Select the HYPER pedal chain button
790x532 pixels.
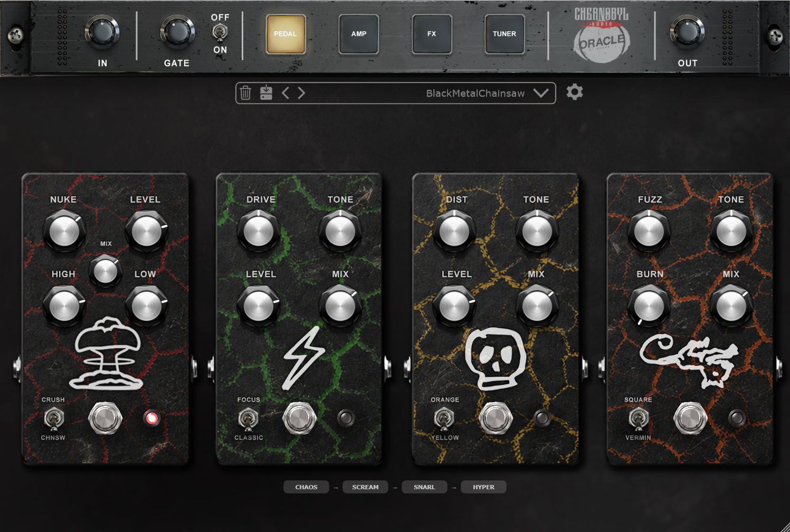[x=483, y=487]
